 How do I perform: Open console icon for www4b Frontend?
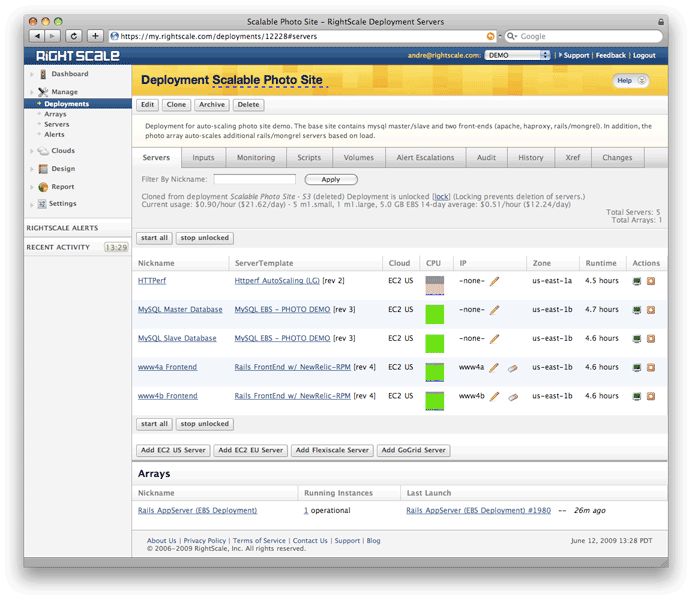[637, 396]
